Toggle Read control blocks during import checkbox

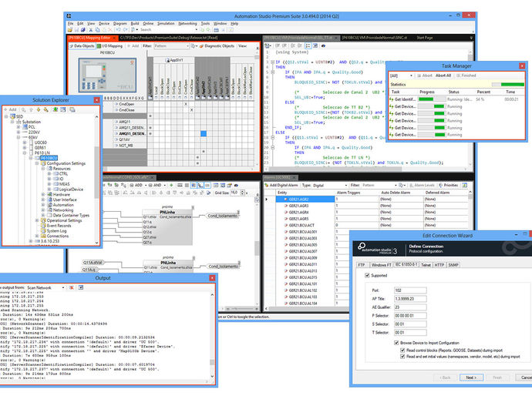point(402,350)
